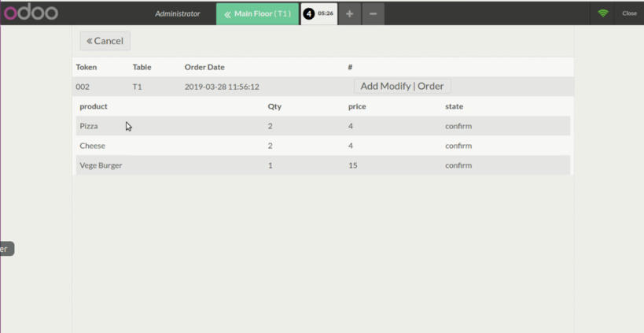Add a new order with plus

click(349, 14)
